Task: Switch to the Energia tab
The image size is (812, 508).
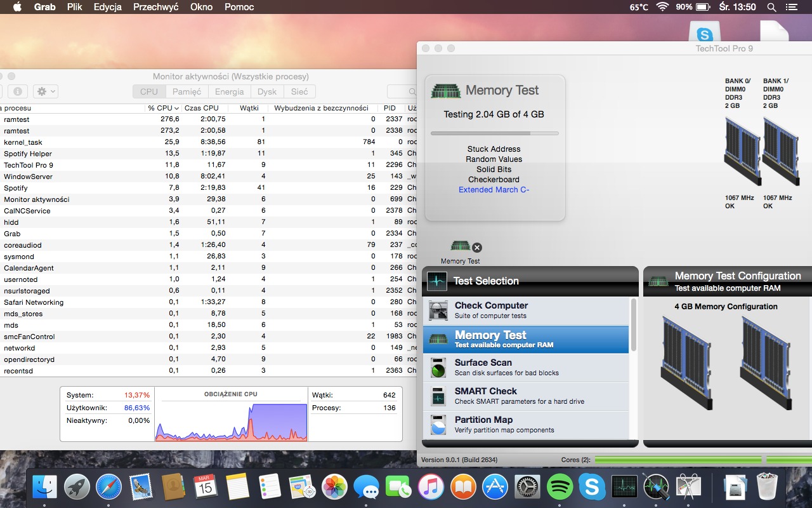Action: [x=229, y=91]
